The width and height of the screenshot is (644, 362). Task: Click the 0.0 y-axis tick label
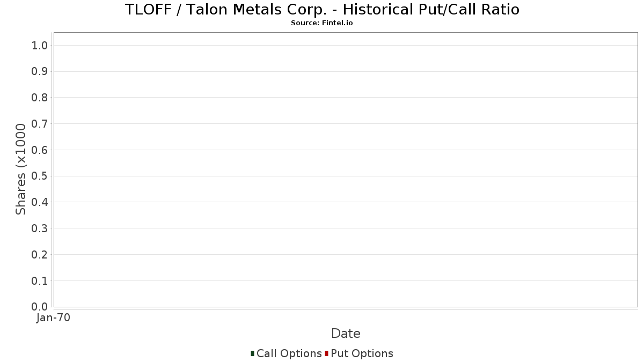point(40,307)
